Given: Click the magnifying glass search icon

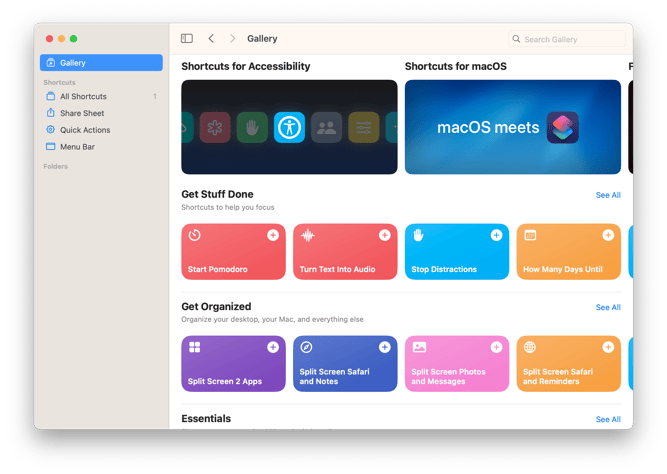Looking at the screenshot, I should click(516, 39).
